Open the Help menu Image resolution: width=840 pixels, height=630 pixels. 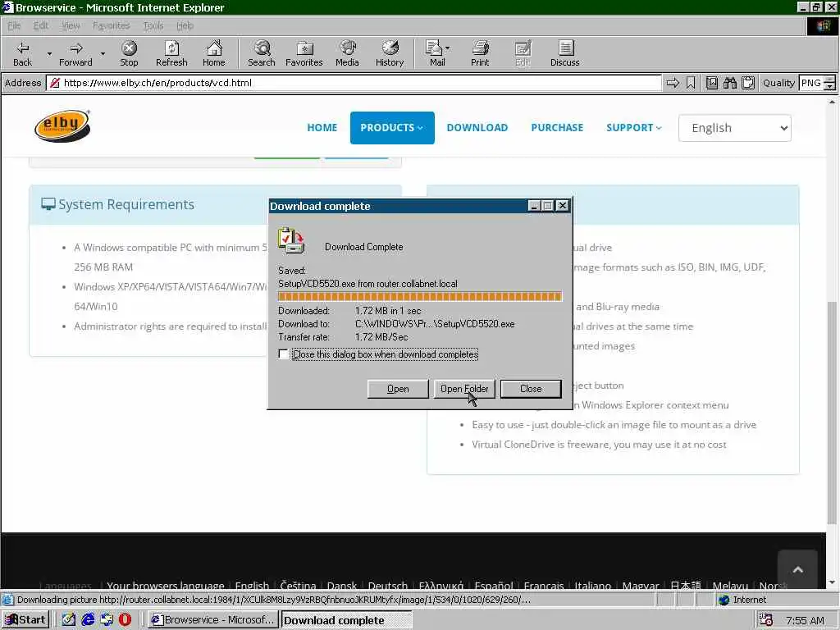tap(185, 25)
